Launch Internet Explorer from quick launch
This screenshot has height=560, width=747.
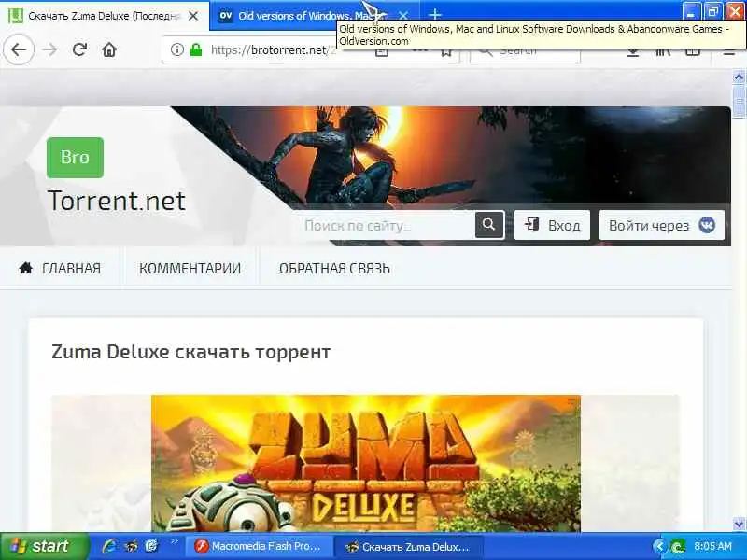tap(109, 546)
